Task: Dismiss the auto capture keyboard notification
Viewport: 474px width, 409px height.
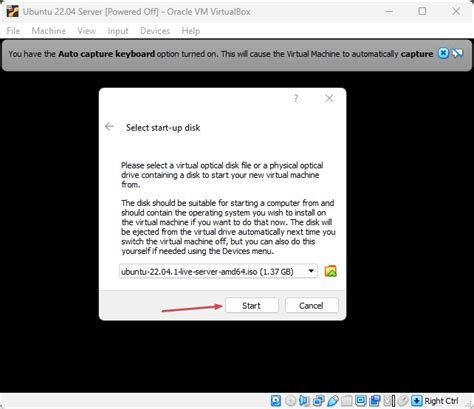Action: (x=443, y=53)
